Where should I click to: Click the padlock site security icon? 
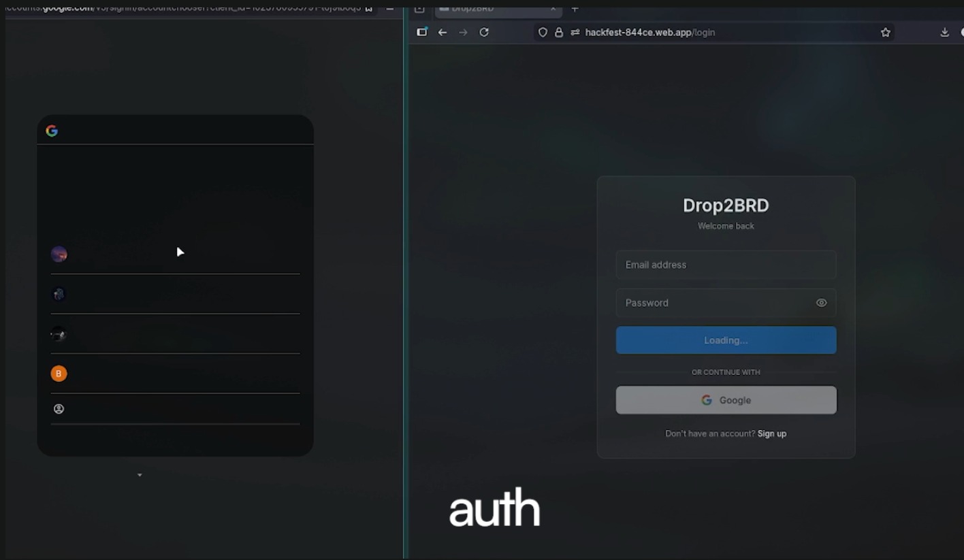[559, 32]
